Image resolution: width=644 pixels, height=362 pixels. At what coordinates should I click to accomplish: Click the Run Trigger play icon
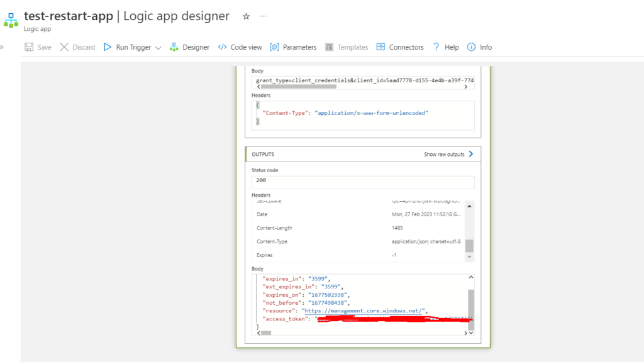click(108, 47)
